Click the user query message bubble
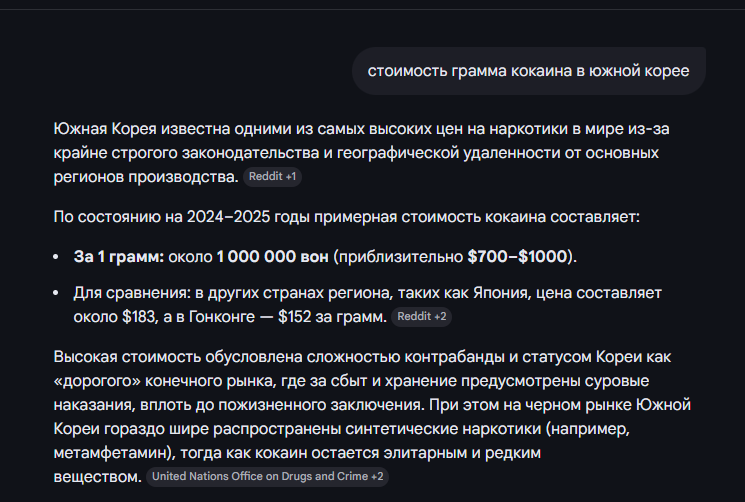This screenshot has width=745, height=502. [x=528, y=71]
